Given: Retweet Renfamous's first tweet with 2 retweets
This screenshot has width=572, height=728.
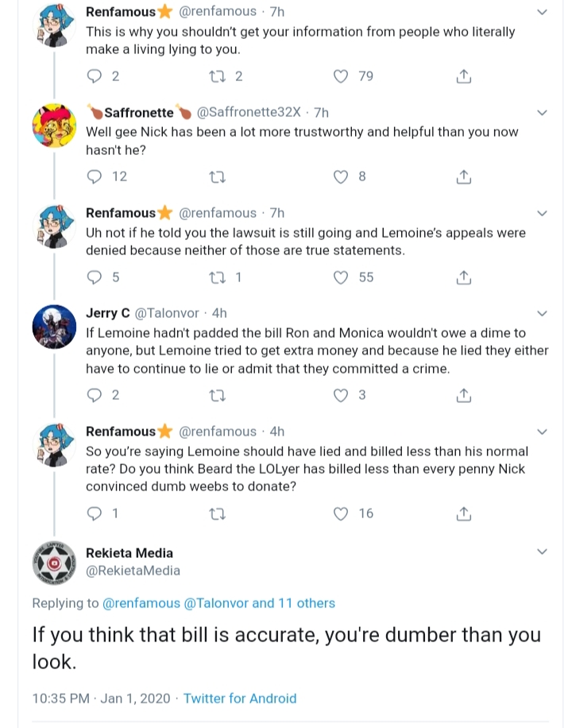Looking at the screenshot, I should click(x=218, y=76).
